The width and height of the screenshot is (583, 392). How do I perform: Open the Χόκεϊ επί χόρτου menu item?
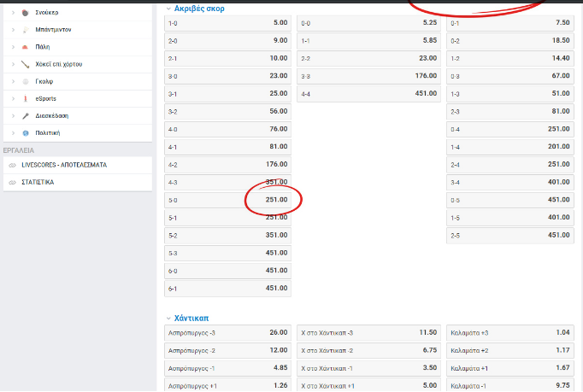[x=78, y=64]
